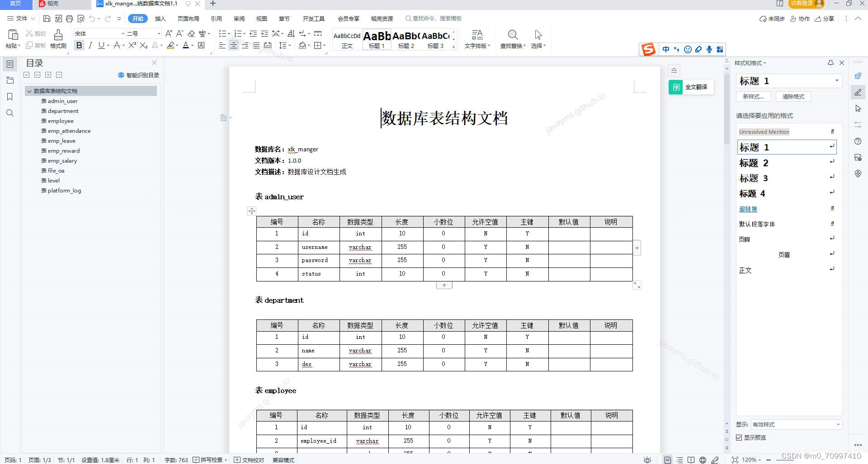Switch to 插入 ribbon tab

click(160, 19)
